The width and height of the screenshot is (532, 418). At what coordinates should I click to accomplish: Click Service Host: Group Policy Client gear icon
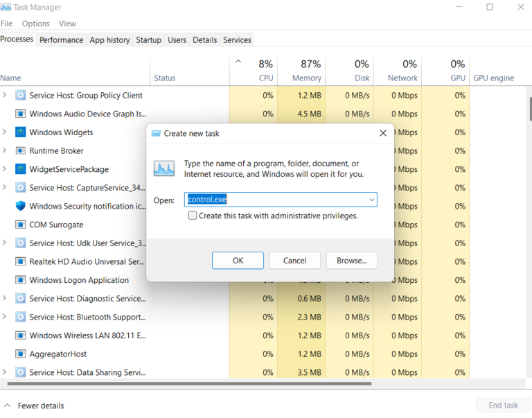(20, 96)
